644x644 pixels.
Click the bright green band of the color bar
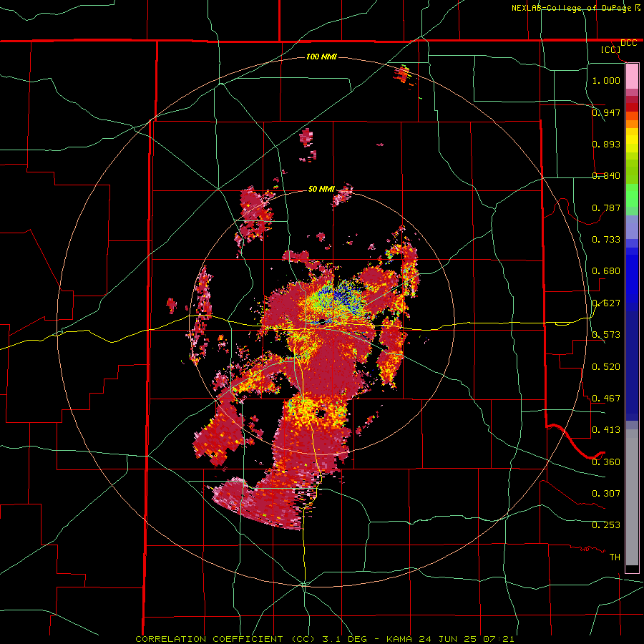tap(632, 195)
